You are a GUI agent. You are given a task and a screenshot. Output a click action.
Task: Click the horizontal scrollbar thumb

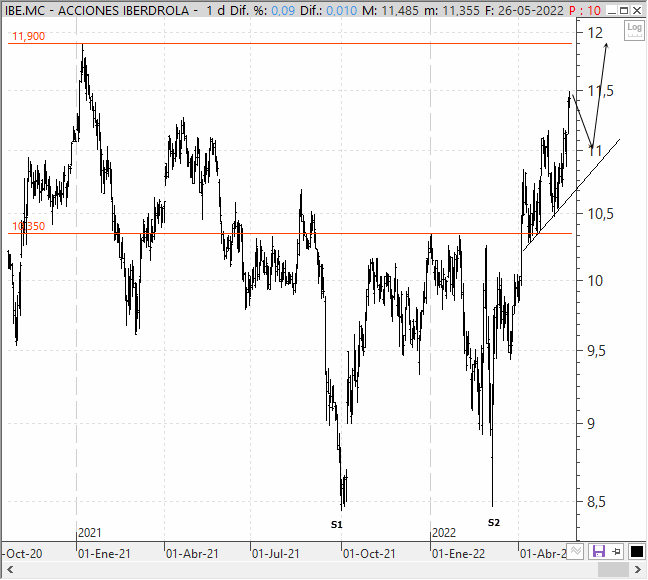[x=613, y=570]
